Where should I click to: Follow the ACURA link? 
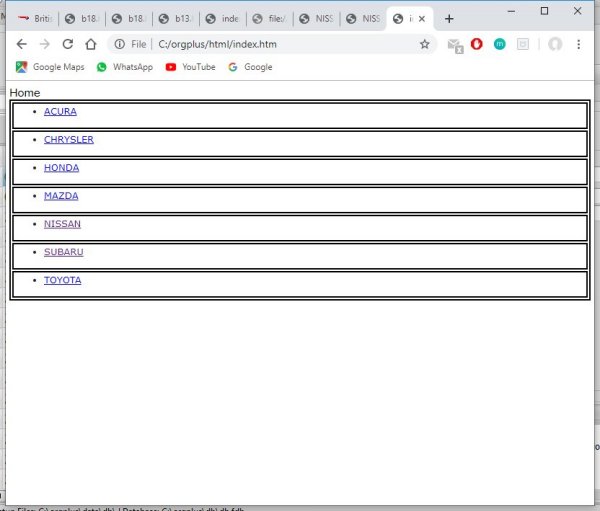coord(60,111)
